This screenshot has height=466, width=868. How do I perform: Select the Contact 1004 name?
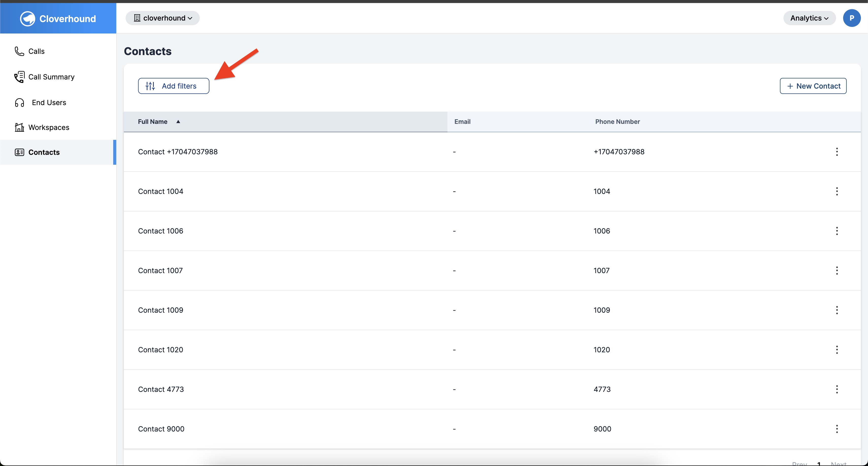click(161, 191)
